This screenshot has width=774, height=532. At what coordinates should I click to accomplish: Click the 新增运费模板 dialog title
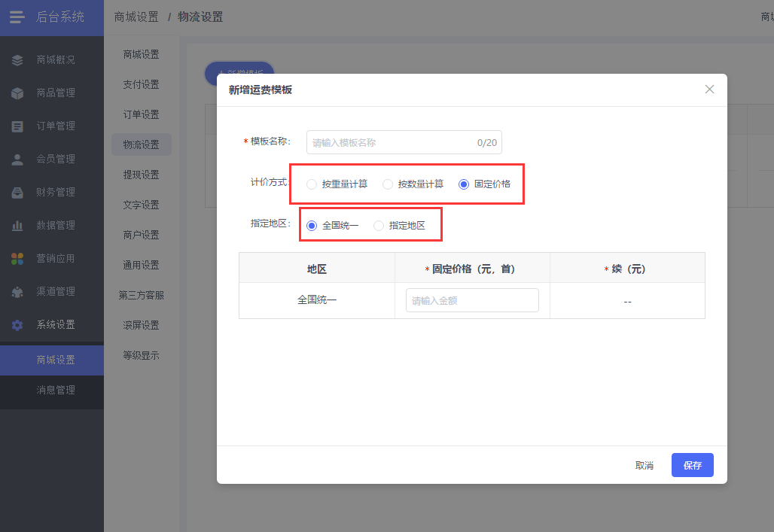(261, 90)
